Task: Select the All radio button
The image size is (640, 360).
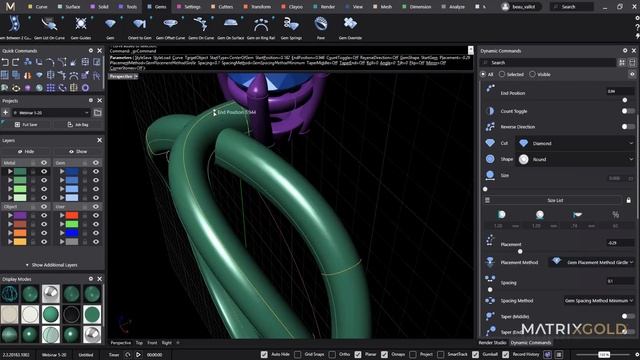Action: (x=483, y=74)
